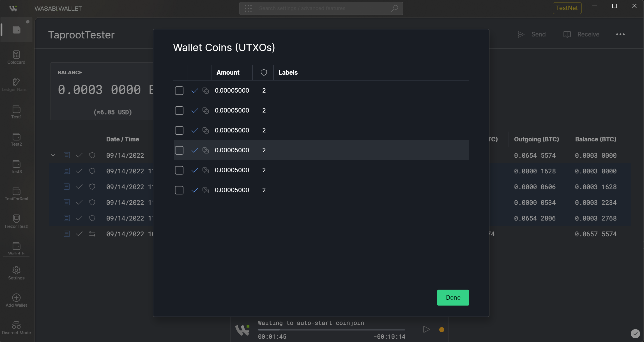Tick the highlighted fourth coin checkbox

(179, 150)
